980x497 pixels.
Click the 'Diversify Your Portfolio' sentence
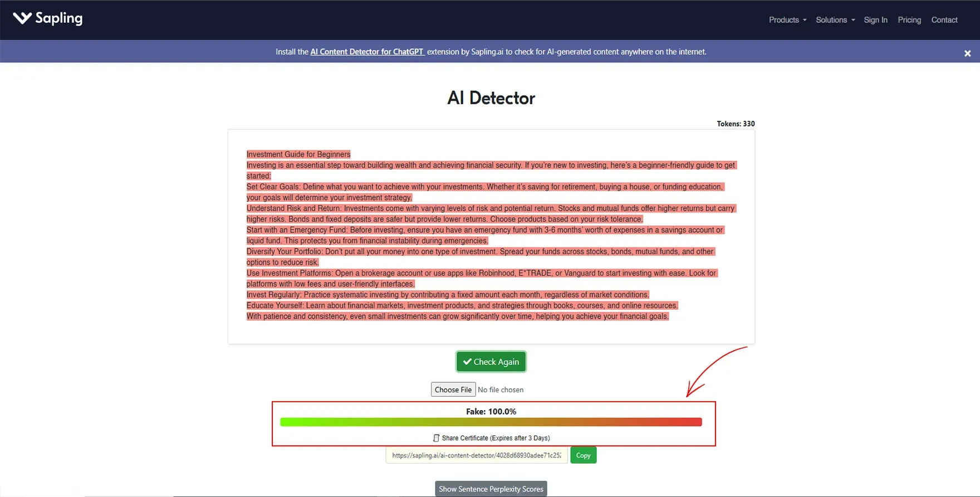[x=481, y=257]
